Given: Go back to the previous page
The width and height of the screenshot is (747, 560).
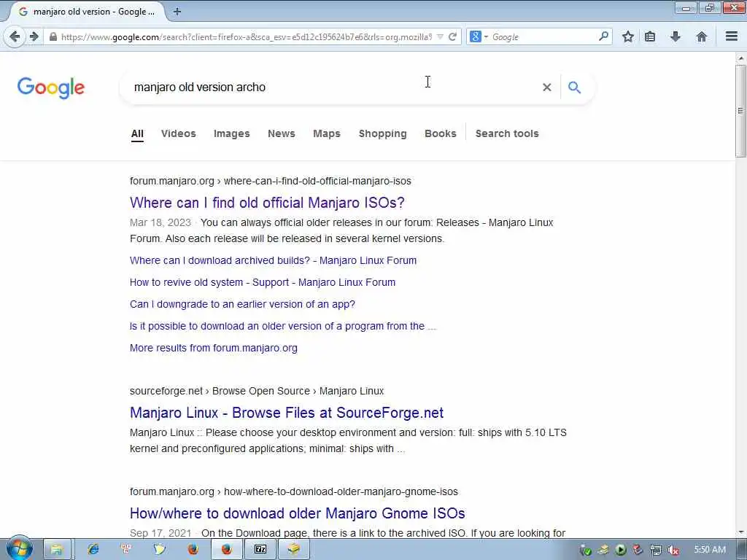Looking at the screenshot, I should click(x=15, y=36).
